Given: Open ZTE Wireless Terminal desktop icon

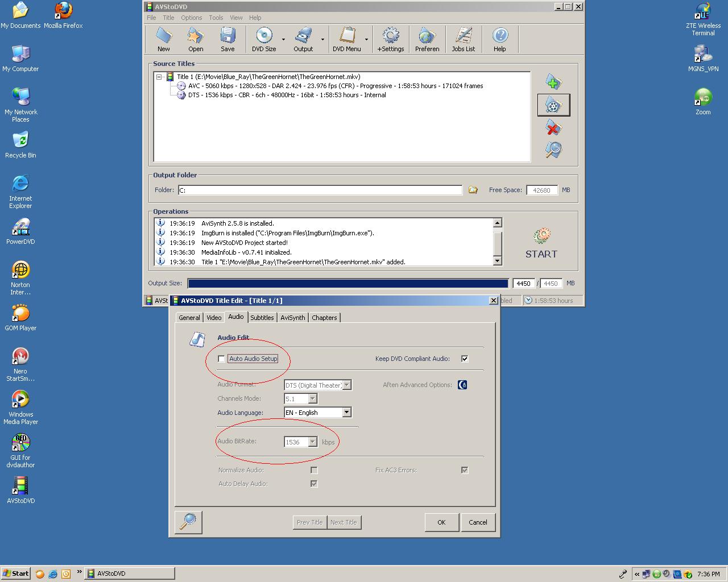Looking at the screenshot, I should pos(703,19).
